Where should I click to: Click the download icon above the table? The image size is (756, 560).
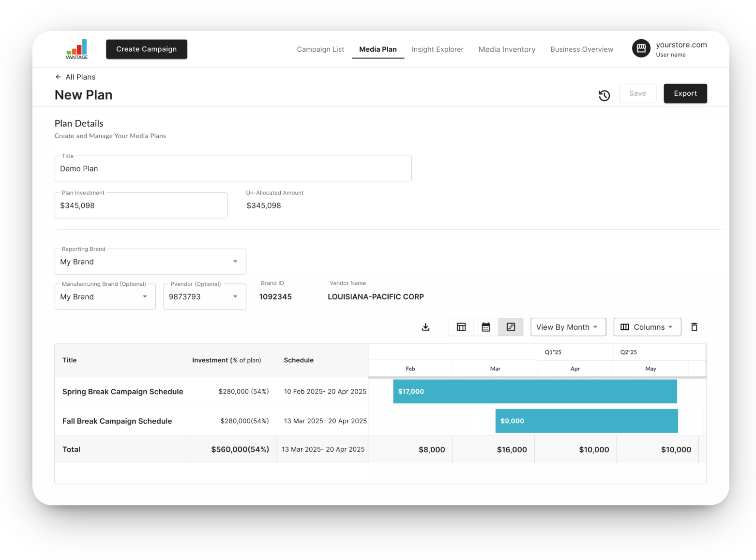(x=425, y=327)
